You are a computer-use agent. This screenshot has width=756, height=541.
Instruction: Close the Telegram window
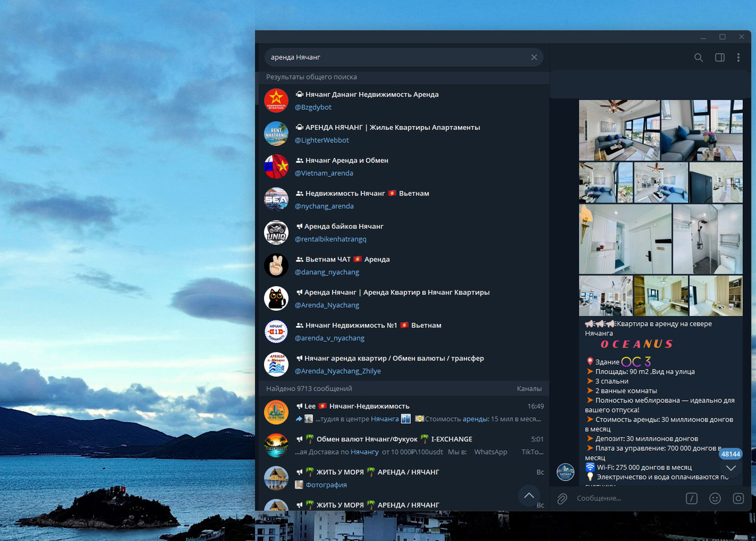click(x=742, y=37)
